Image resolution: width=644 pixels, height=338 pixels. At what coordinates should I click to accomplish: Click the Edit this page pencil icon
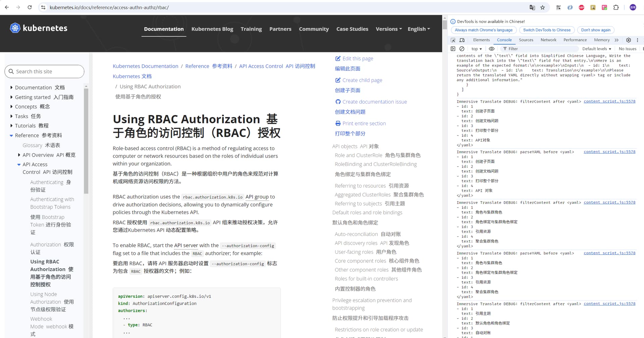pyautogui.click(x=338, y=58)
